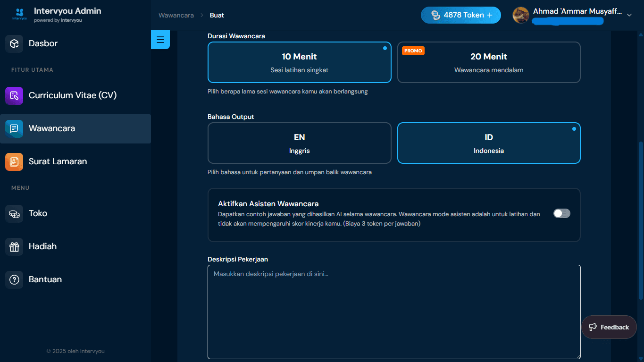Open the Toko menu item

[x=75, y=213]
